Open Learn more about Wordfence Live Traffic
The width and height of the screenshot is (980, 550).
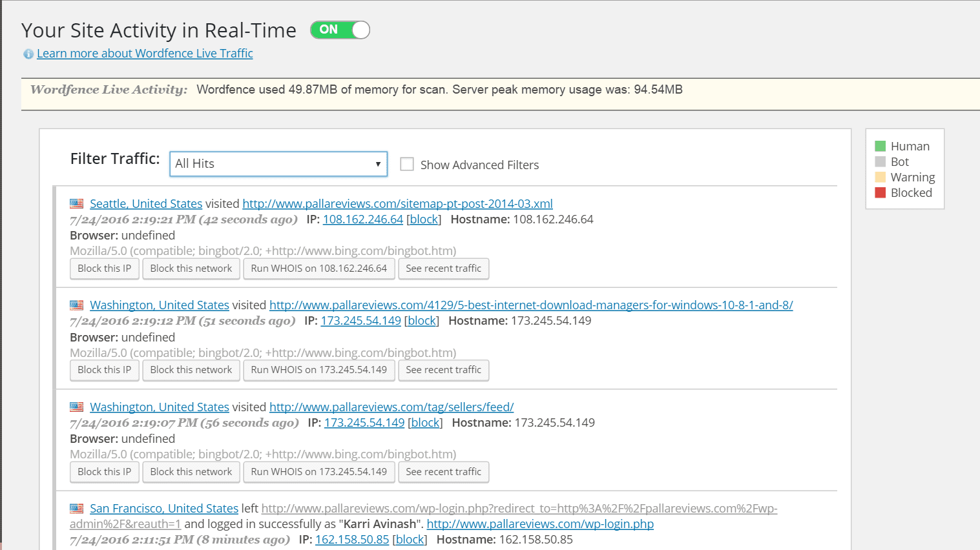145,54
